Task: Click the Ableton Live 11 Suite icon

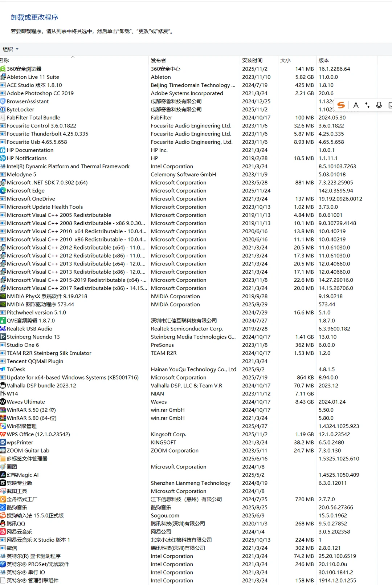Action: [3, 77]
